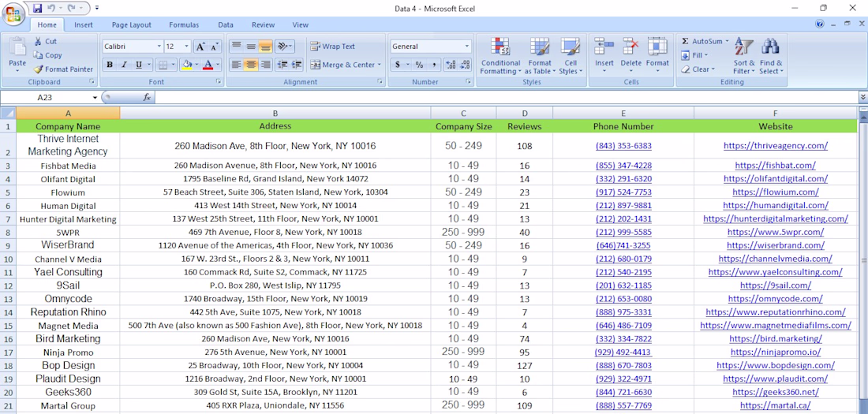The image size is (868, 414).
Task: Open the Cells group Format menu
Action: click(657, 55)
